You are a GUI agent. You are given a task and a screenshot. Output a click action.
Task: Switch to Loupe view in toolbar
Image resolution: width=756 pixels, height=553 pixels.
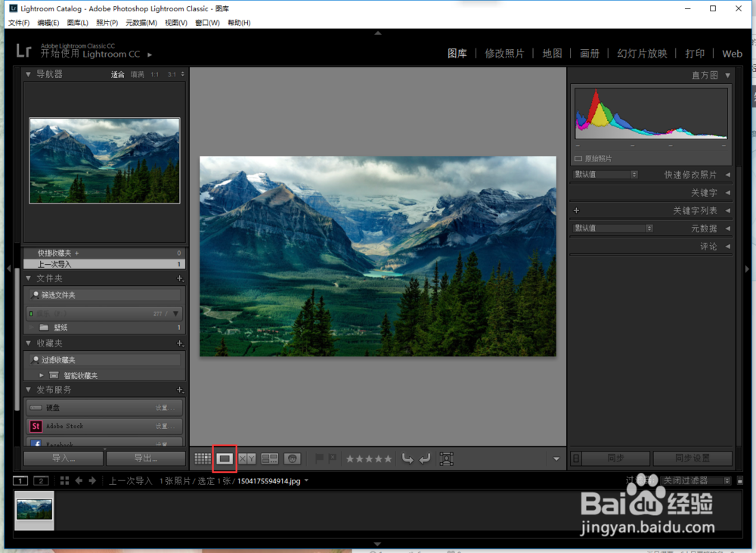225,458
